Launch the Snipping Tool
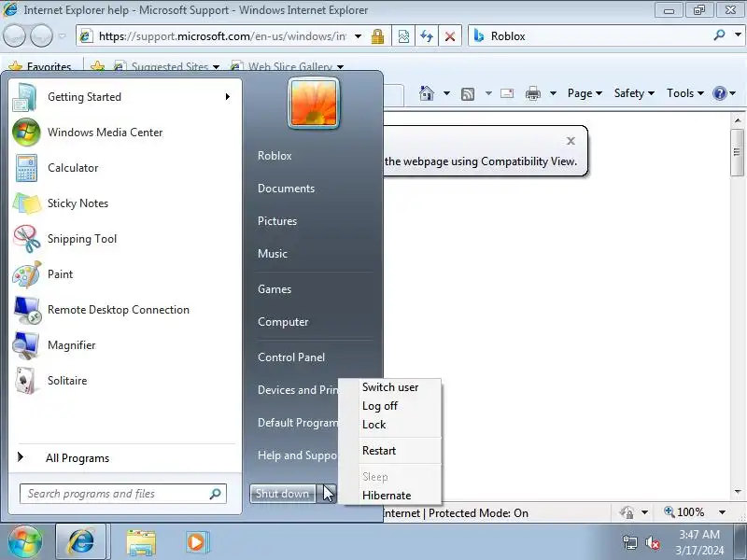747x560 pixels. [124, 239]
